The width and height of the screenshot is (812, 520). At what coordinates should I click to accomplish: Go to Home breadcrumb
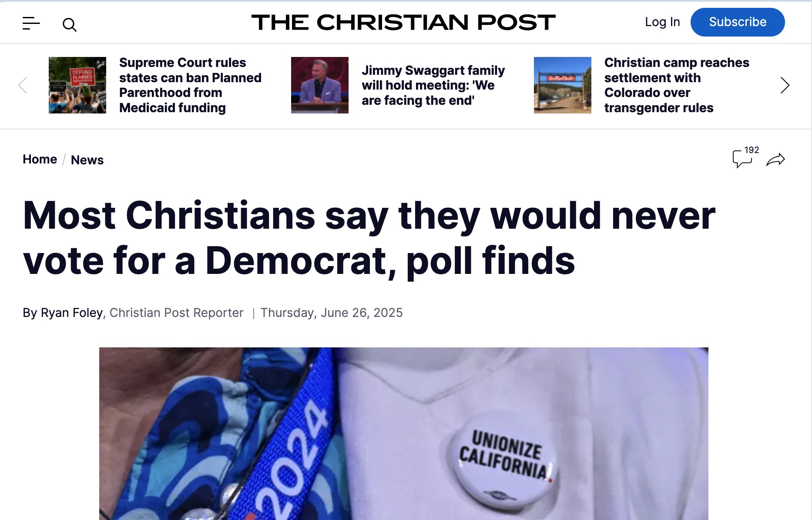[40, 160]
